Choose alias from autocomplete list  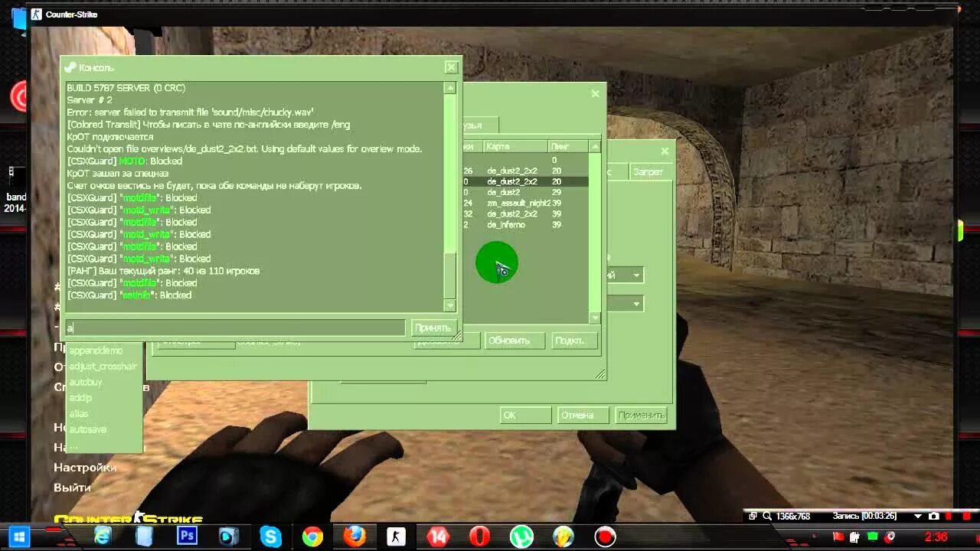coord(79,414)
